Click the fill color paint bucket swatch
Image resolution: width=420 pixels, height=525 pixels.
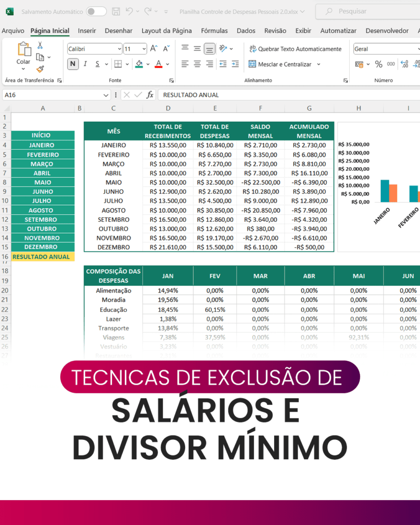[139, 64]
